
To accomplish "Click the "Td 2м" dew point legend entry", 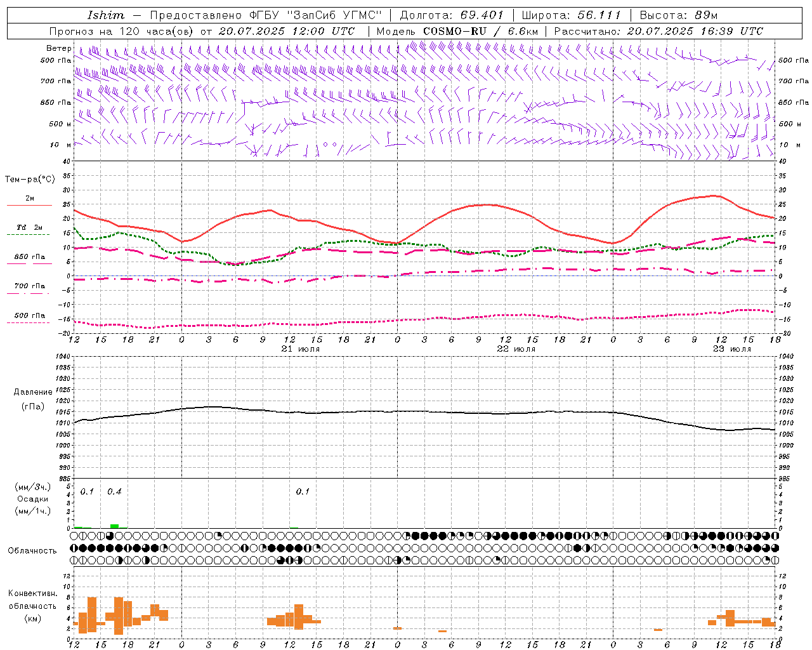I will click(29, 227).
